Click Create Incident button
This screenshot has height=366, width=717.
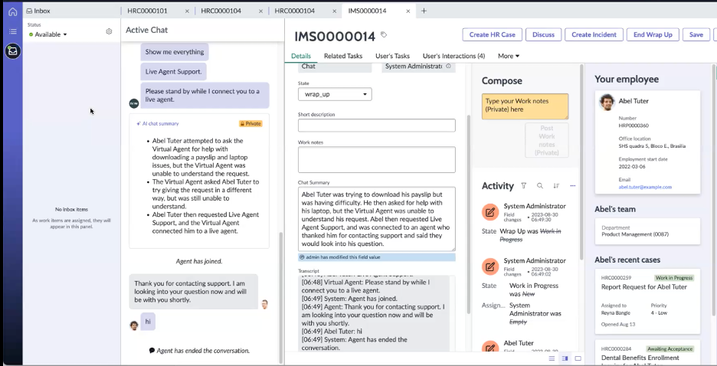[x=594, y=34]
